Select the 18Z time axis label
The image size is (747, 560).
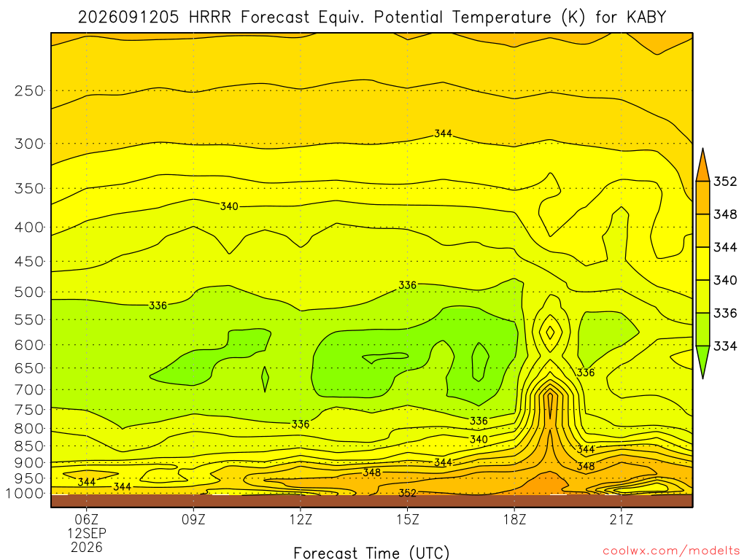coord(515,519)
